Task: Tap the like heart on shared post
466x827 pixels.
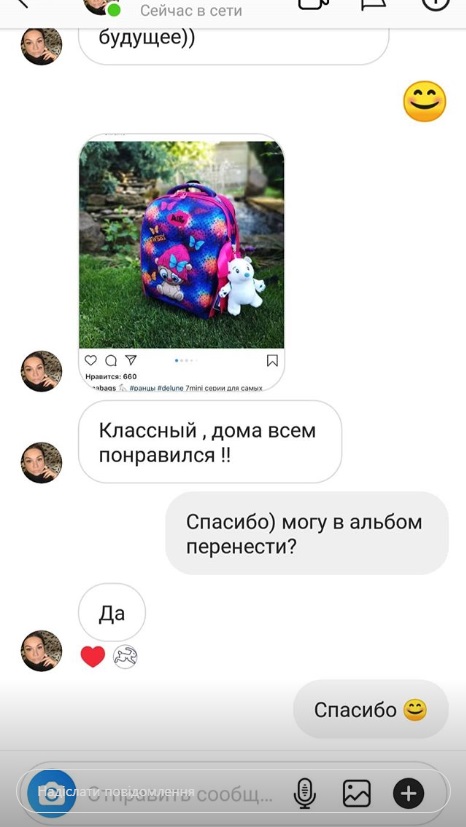Action: coord(91,360)
